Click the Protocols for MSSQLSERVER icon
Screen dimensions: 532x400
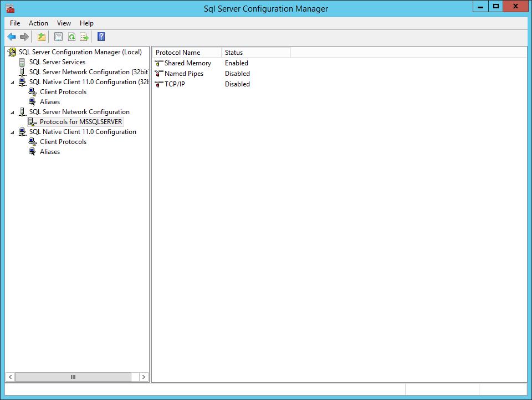tap(33, 122)
